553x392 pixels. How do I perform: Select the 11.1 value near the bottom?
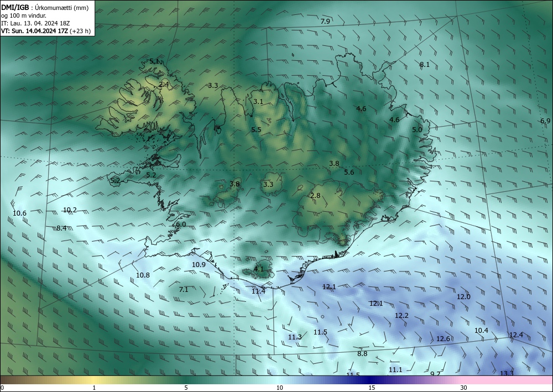coord(395,370)
